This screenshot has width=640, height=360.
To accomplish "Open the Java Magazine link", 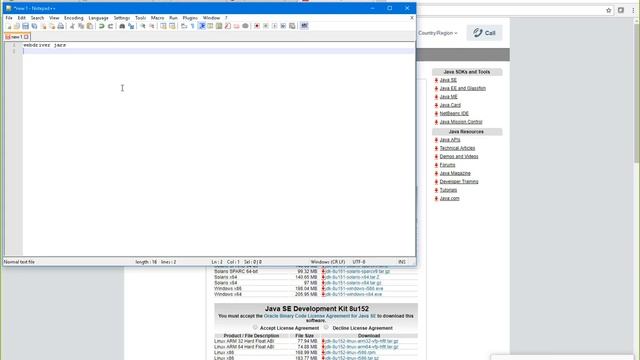I will coord(455,173).
